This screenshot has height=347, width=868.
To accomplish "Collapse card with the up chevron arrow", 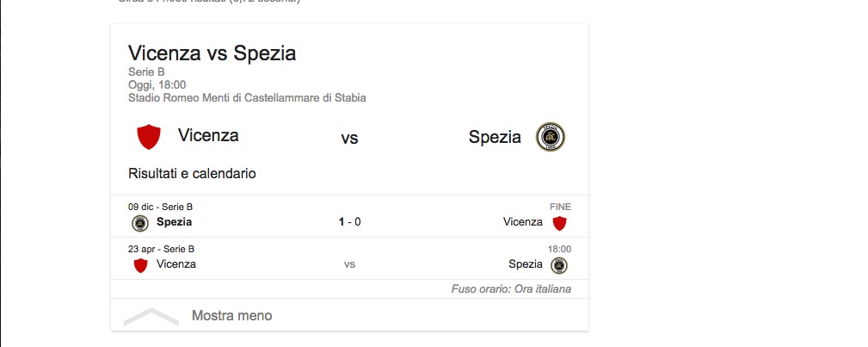I will tap(151, 316).
